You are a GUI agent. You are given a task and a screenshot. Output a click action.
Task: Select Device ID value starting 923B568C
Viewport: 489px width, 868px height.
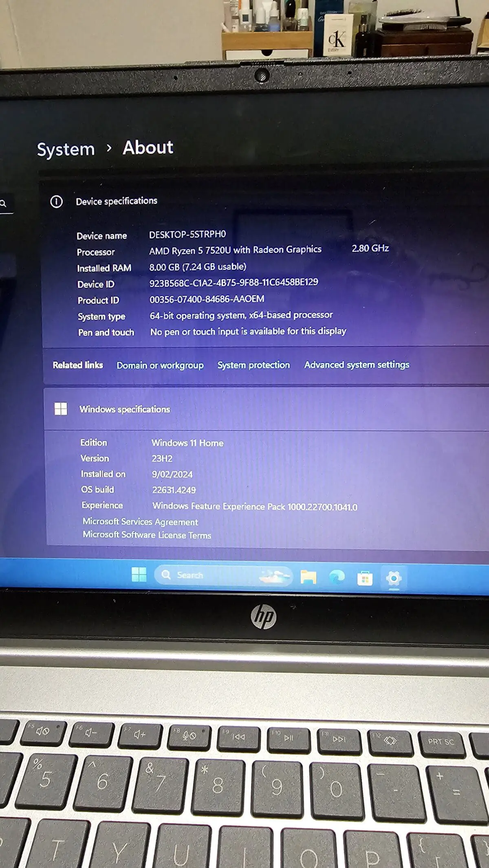(233, 282)
